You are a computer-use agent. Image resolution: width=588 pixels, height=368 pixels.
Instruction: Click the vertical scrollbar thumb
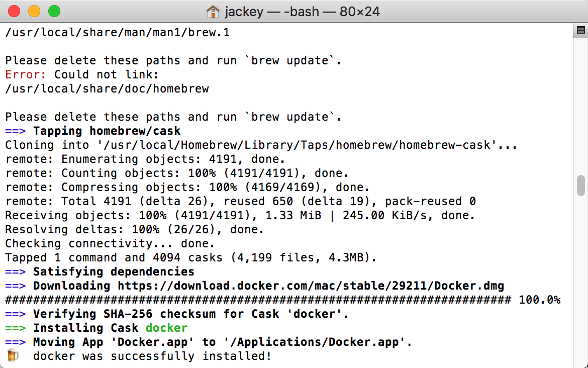580,186
